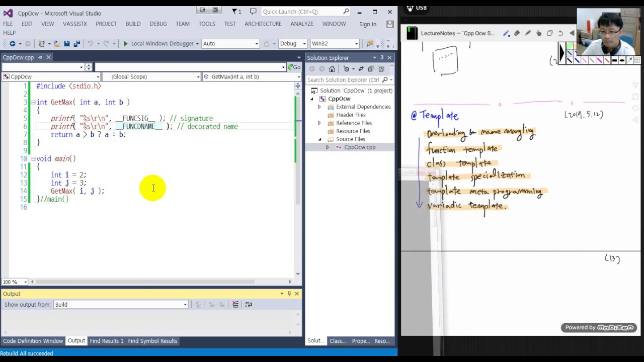This screenshot has width=644, height=362.
Task: Collapse the GetMax function outline
Action: (33, 102)
